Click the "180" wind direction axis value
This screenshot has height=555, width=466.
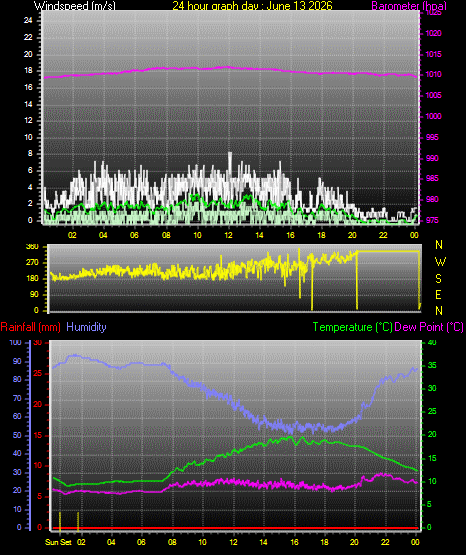coord(33,279)
